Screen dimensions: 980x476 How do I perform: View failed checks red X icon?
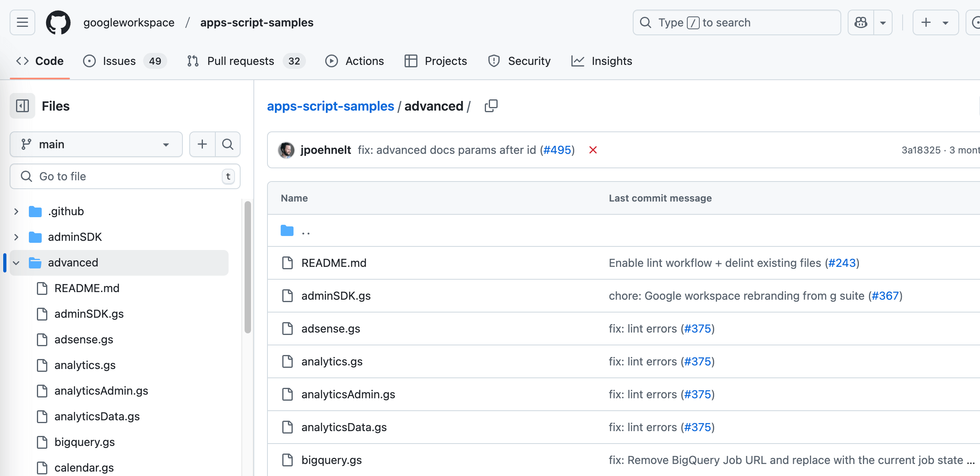[x=593, y=150]
